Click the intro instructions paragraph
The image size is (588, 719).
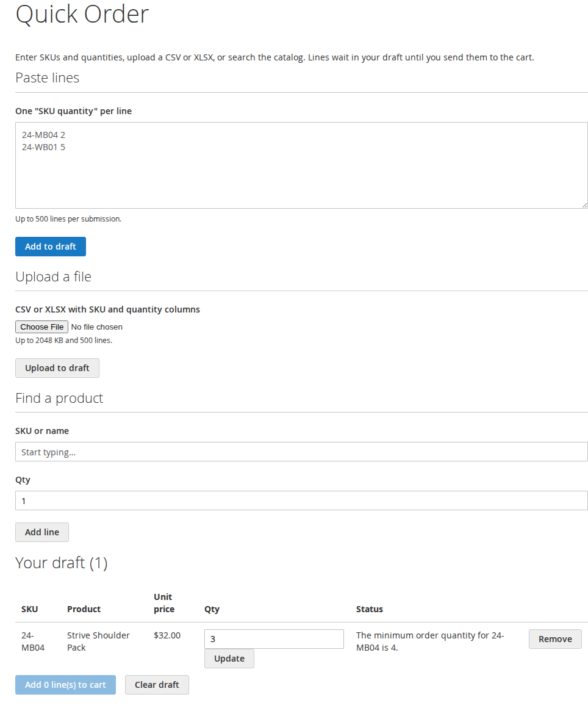pyautogui.click(x=274, y=57)
